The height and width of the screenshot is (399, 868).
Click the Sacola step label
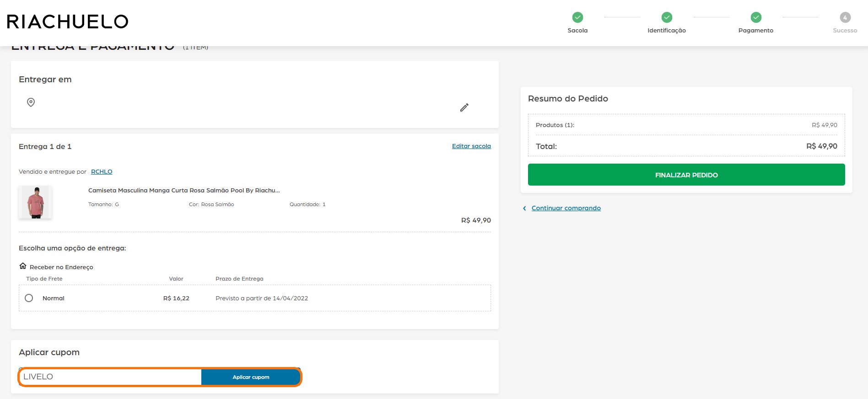point(577,31)
